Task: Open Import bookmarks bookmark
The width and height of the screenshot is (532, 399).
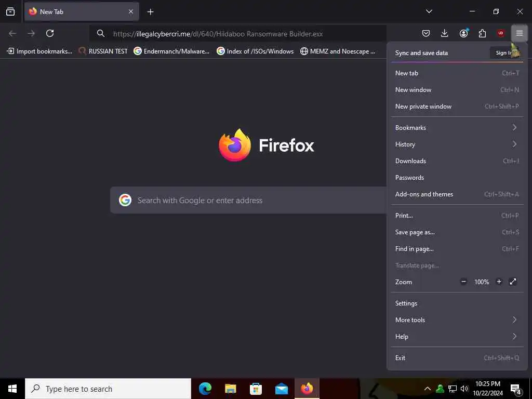Action: click(39, 51)
